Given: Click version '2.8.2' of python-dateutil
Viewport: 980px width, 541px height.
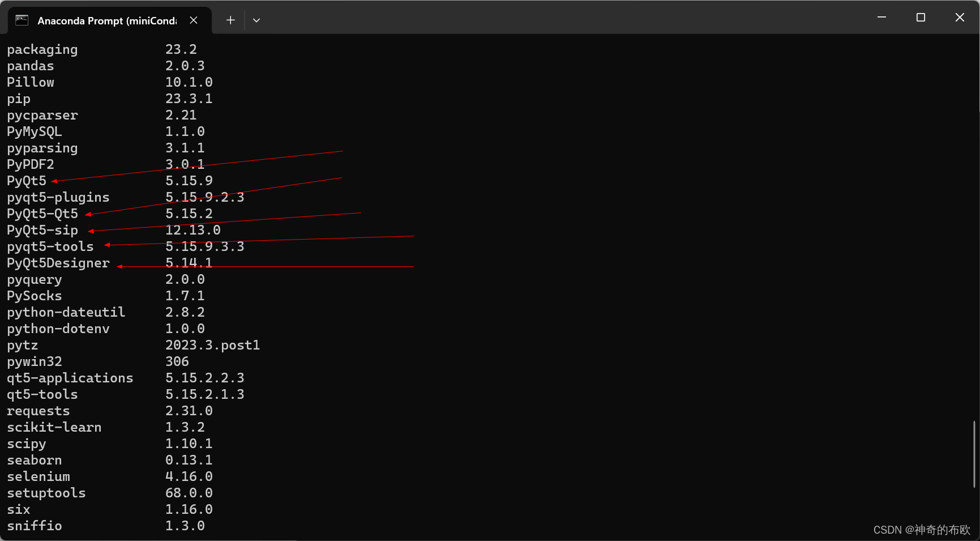Looking at the screenshot, I should (x=185, y=313).
